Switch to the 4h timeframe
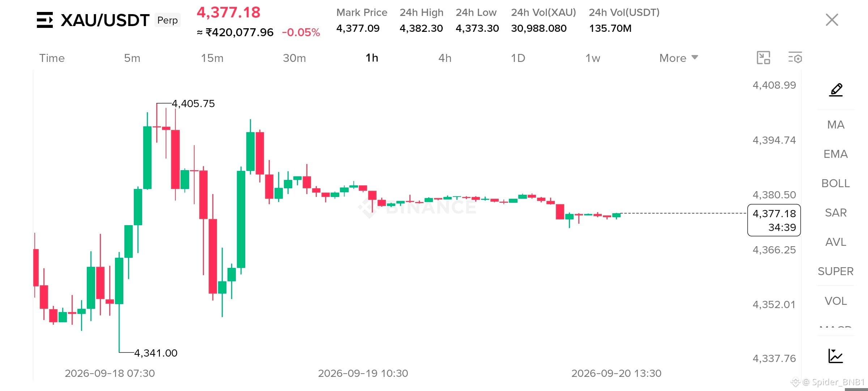 click(x=445, y=58)
